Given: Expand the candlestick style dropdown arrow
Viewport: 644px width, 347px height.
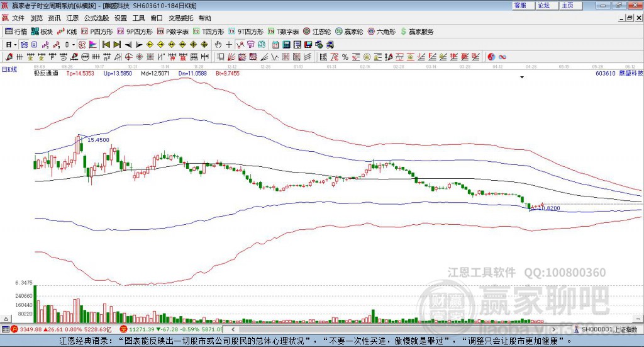Looking at the screenshot, I should (x=74, y=45).
